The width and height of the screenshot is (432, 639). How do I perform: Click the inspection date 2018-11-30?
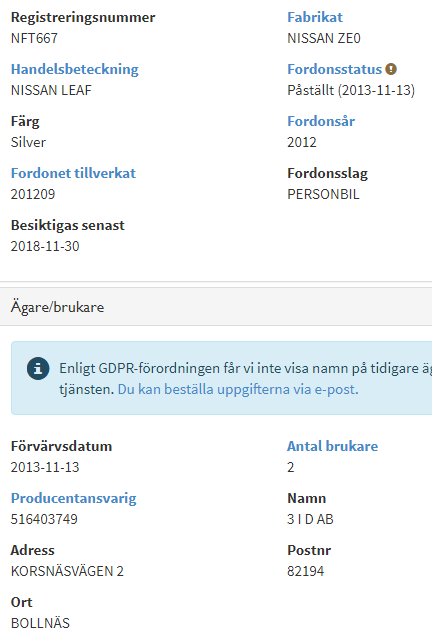click(45, 246)
